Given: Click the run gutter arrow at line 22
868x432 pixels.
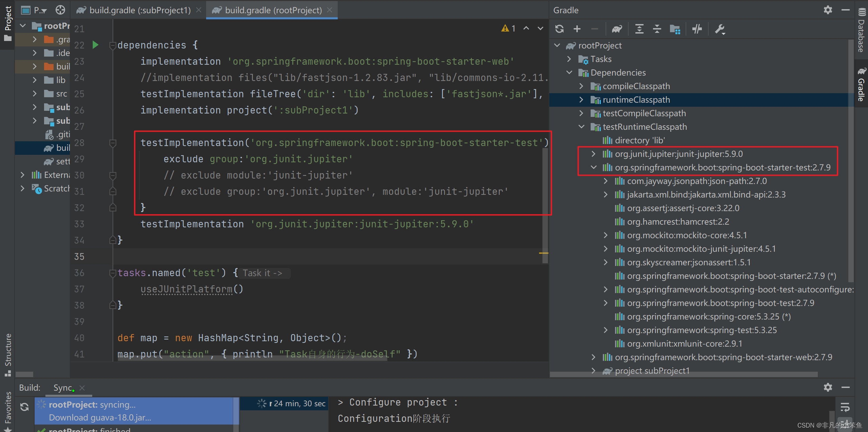Looking at the screenshot, I should [95, 45].
